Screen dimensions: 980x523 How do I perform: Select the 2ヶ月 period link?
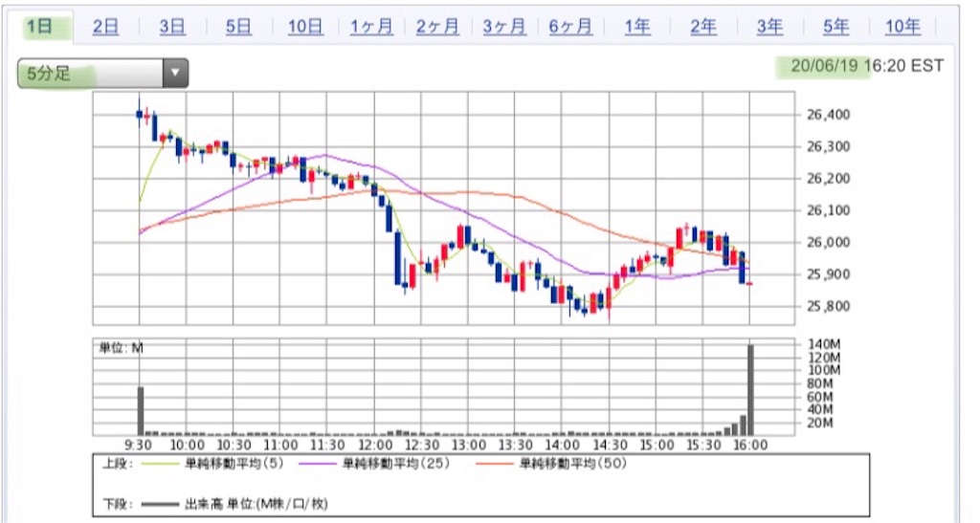click(x=437, y=27)
